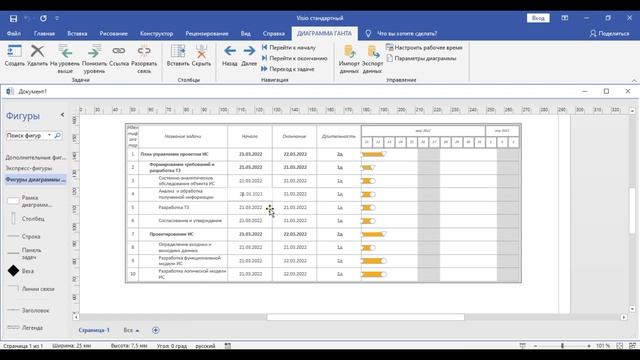
Task: Add a new page with the plus icon
Action: click(x=156, y=330)
